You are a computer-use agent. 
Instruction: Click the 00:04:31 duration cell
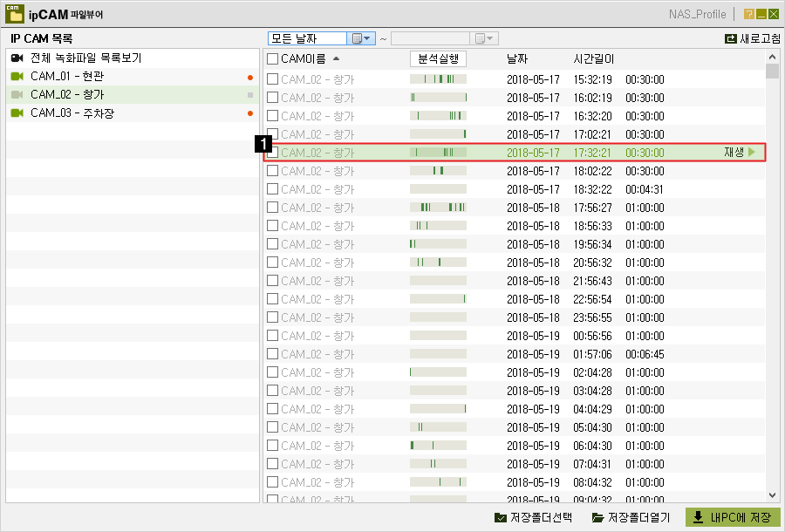click(645, 189)
